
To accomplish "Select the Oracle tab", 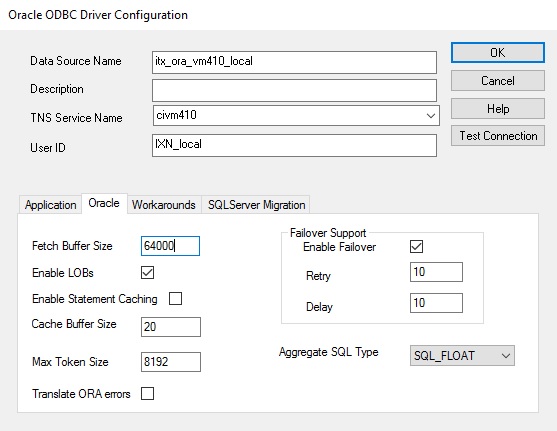I will click(104, 203).
